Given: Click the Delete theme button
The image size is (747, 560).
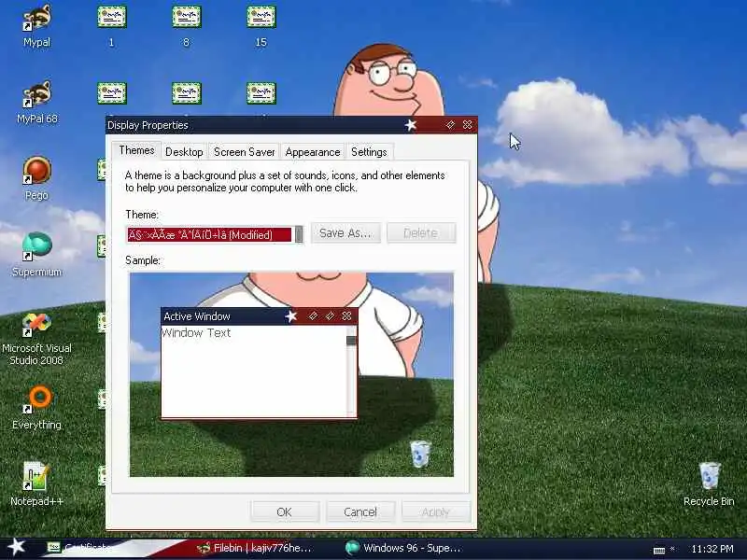Looking at the screenshot, I should [x=421, y=232].
